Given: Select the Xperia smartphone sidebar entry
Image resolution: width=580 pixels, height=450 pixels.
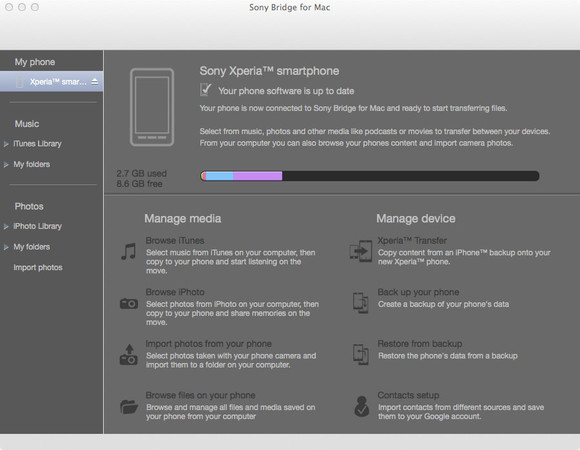Looking at the screenshot, I should 51,81.
